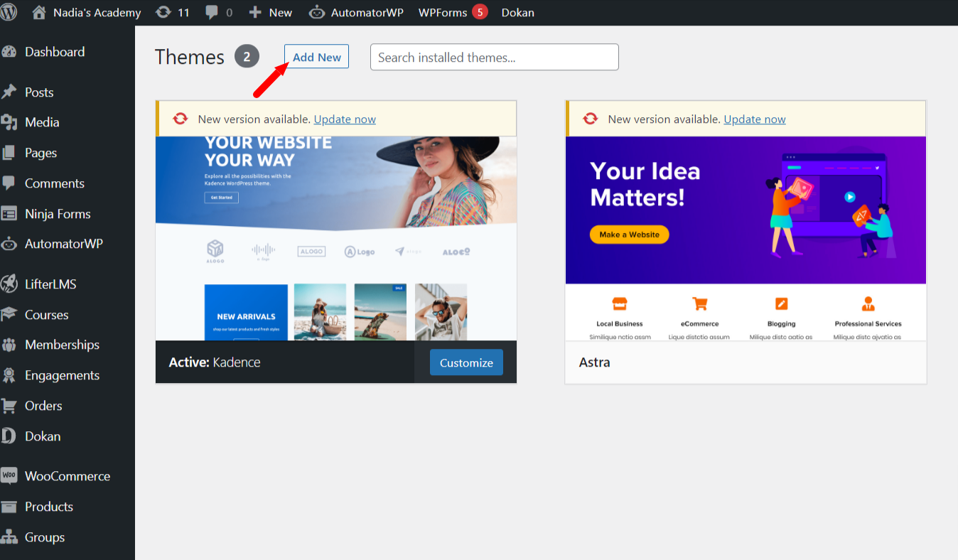958x560 pixels.
Task: Click the LifterLMS rocket icon
Action: click(x=9, y=284)
